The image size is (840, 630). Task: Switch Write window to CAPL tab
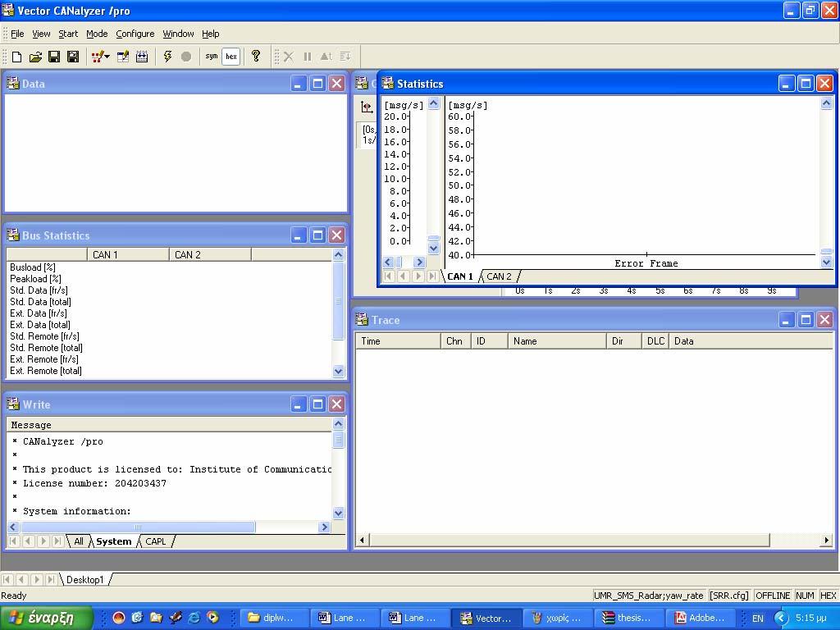(x=155, y=541)
